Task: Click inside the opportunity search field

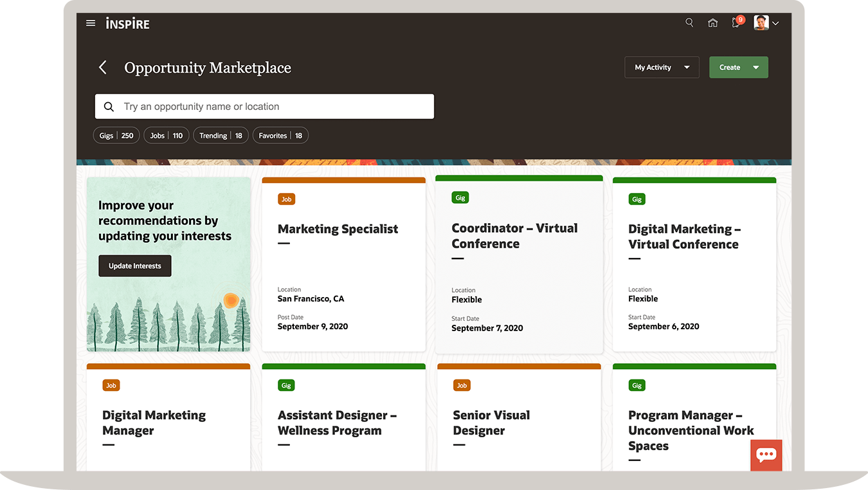Action: (264, 106)
